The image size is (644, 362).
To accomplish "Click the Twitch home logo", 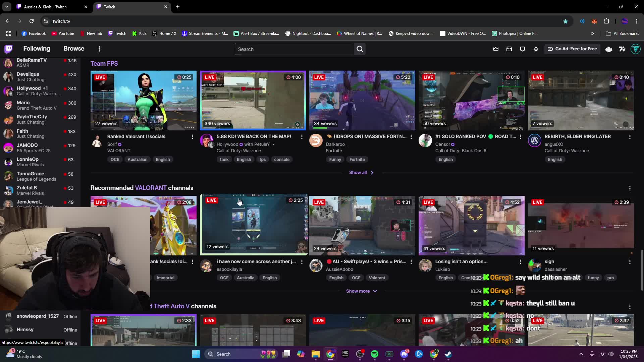I will tap(9, 49).
